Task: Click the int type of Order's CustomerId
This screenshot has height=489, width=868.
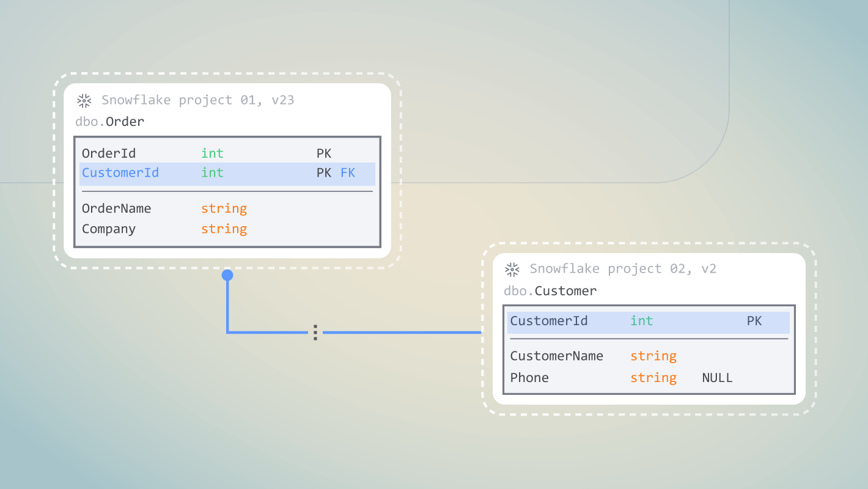Action: click(212, 173)
